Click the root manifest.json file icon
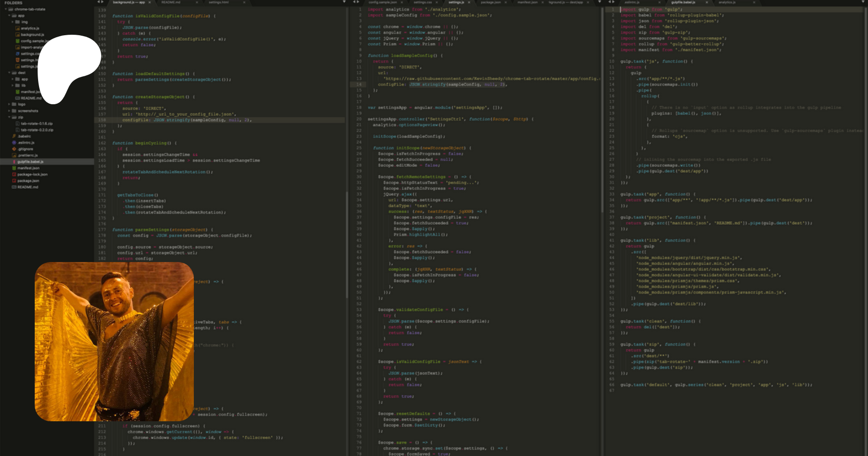The height and width of the screenshot is (456, 868). [14, 168]
